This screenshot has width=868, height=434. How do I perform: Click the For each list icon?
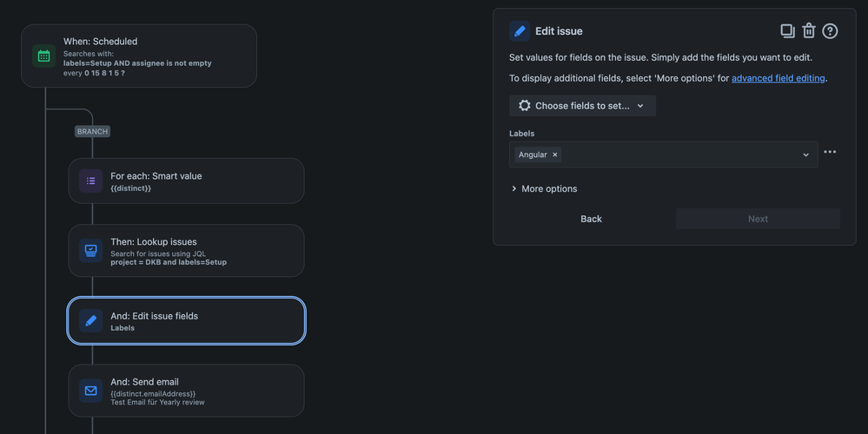pos(90,181)
